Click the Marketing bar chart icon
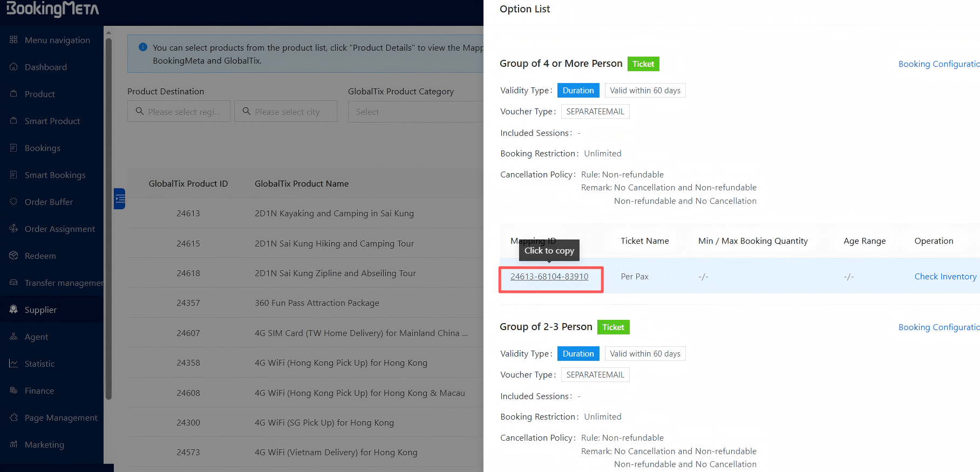This screenshot has width=980, height=472. [13, 444]
